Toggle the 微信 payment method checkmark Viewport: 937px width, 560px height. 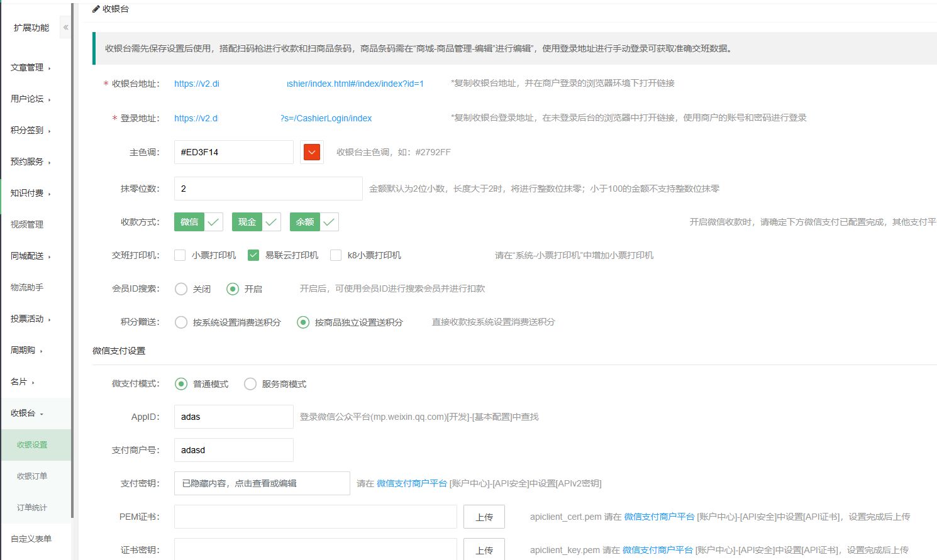tap(214, 222)
